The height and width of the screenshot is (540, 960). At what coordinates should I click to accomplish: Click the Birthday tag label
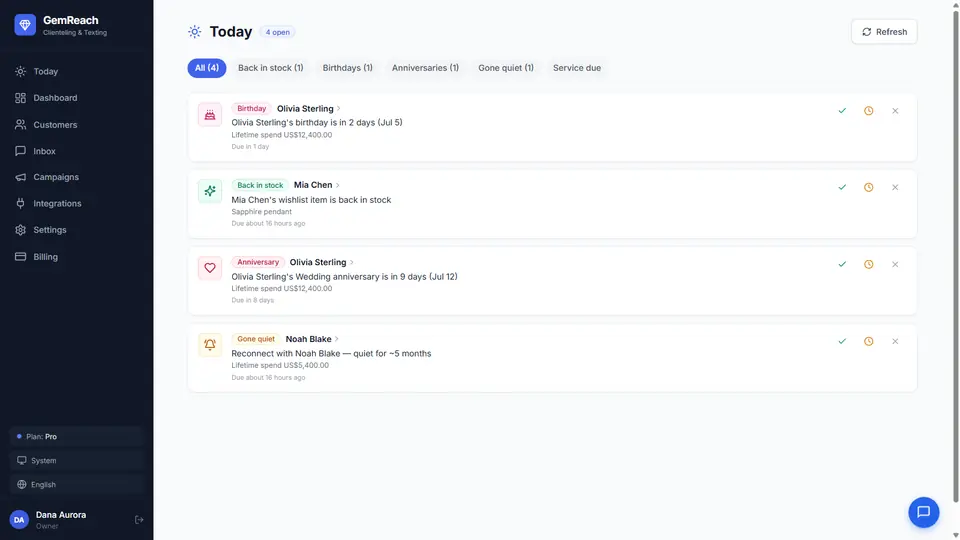tap(252, 108)
